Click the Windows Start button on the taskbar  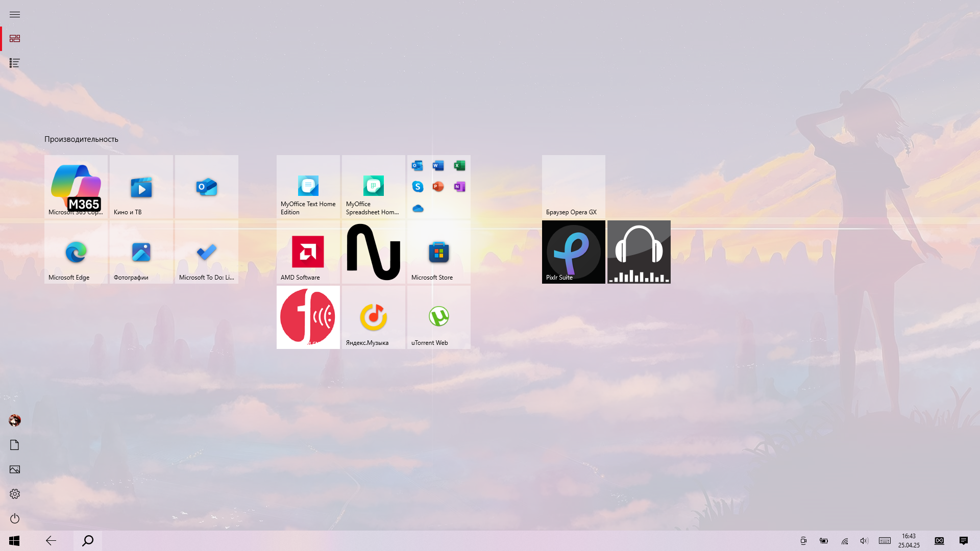point(14,541)
